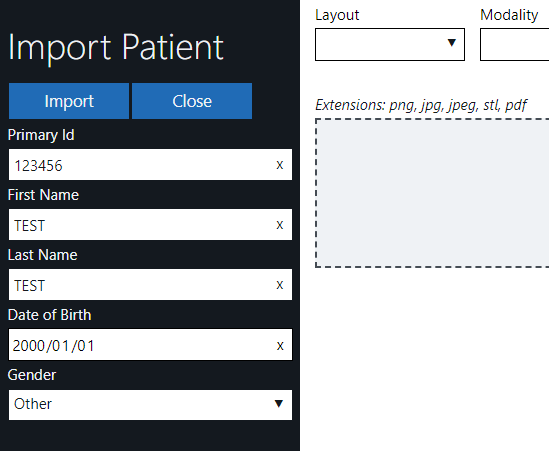Clear the Last Name field with the x icon

pyautogui.click(x=279, y=285)
